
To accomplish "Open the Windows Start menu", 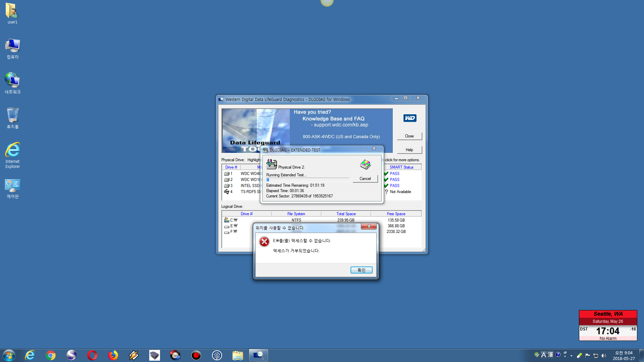I will (9, 355).
